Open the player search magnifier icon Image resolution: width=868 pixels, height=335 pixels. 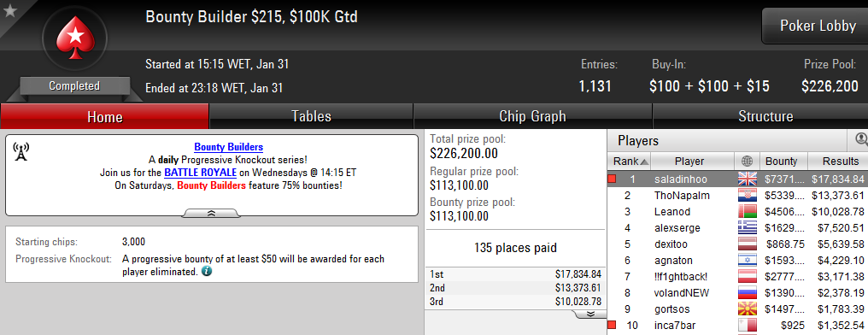coord(861,139)
